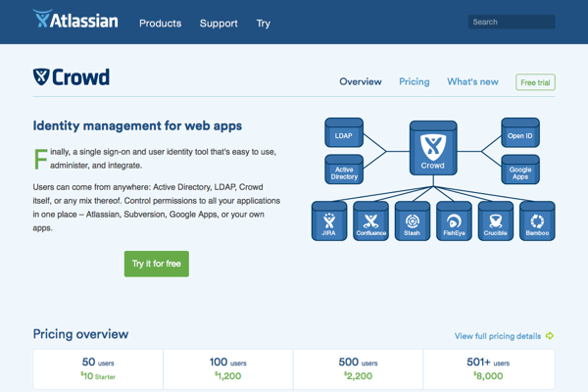Select the 50 users $10 Starter pricing tier
588x392 pixels.
pyautogui.click(x=98, y=369)
